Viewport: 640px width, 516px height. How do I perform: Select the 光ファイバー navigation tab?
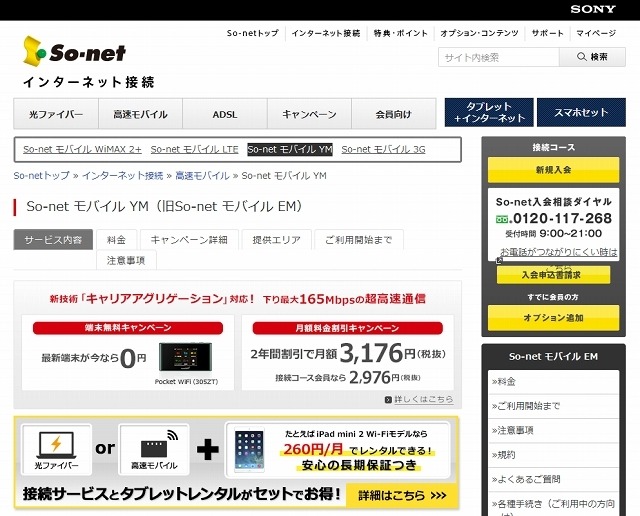[x=56, y=114]
